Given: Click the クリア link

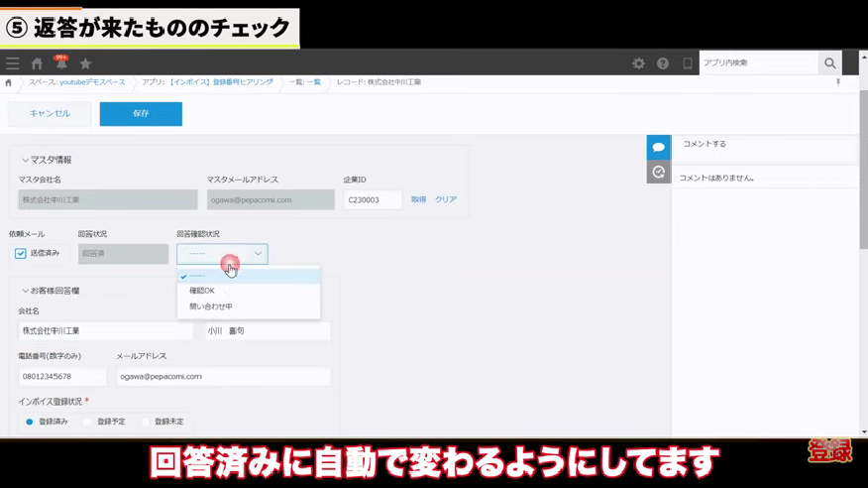Looking at the screenshot, I should [x=446, y=199].
